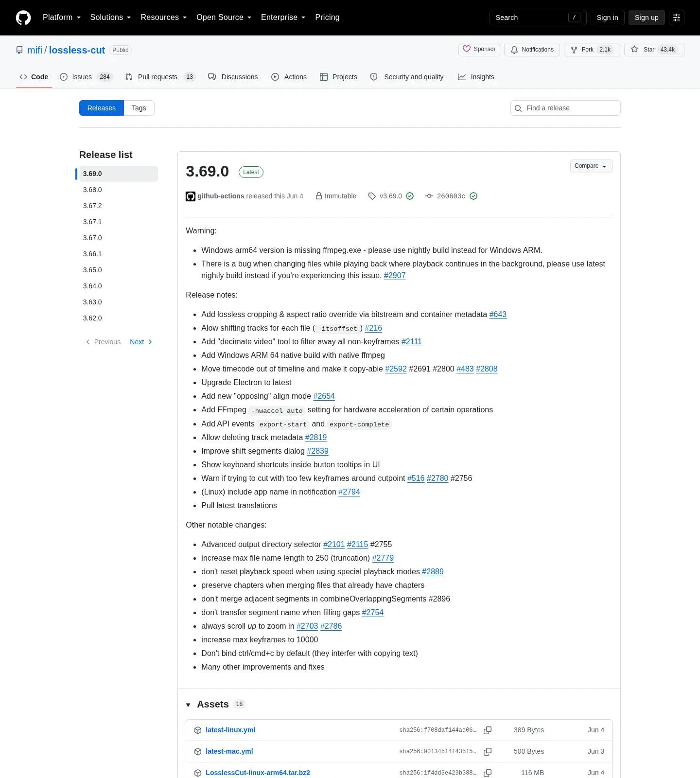The width and height of the screenshot is (700, 778).
Task: Switch to the Tags tab
Action: click(139, 108)
